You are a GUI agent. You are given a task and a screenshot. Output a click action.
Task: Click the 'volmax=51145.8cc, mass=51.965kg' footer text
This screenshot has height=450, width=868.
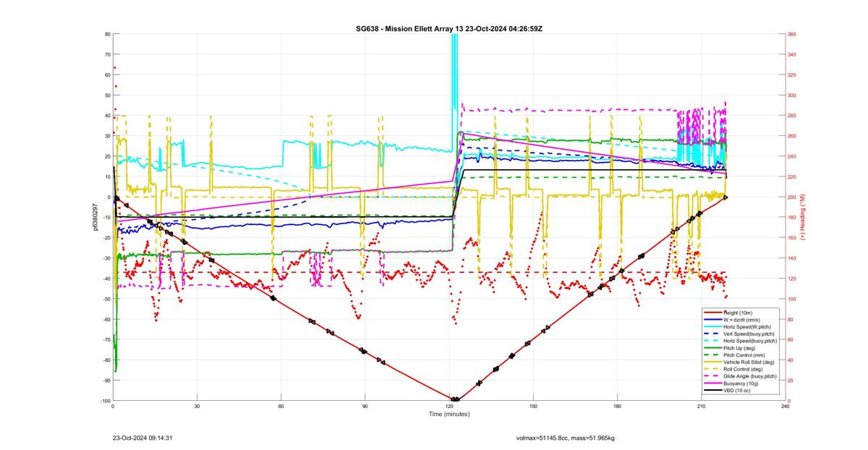pyautogui.click(x=566, y=438)
